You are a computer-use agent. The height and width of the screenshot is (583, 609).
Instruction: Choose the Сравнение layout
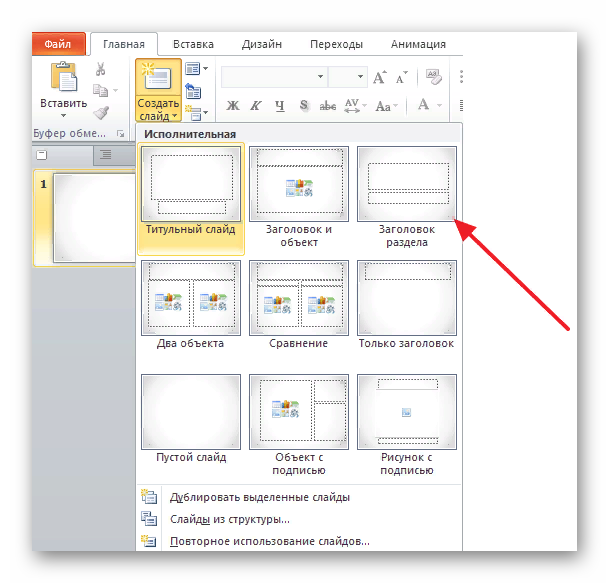299,305
